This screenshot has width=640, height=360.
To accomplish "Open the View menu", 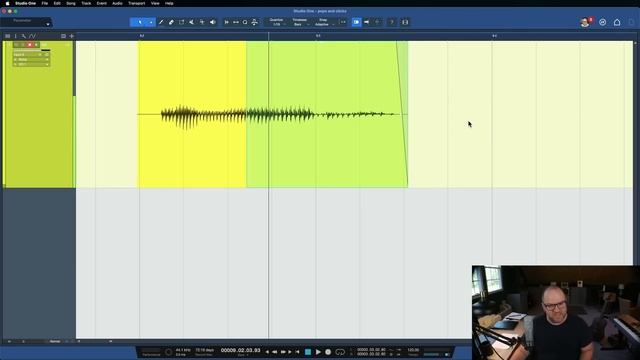I will tap(155, 3).
